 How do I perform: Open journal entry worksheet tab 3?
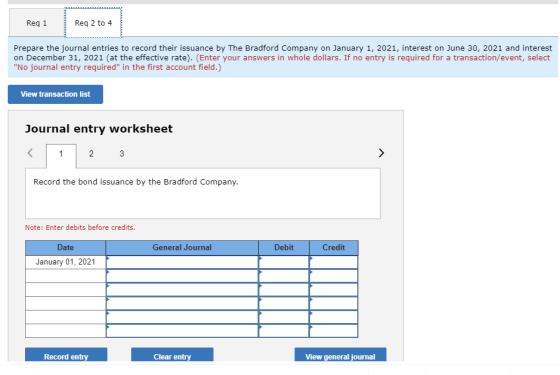coord(122,154)
